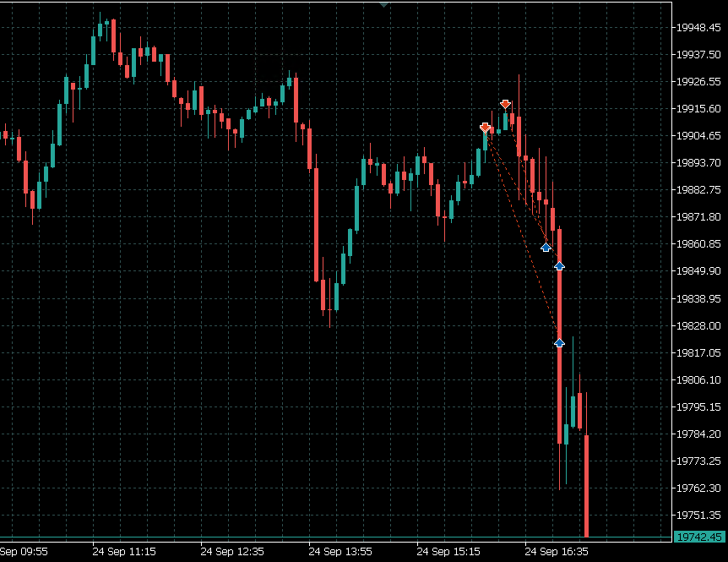Click the 19937.50 price scale label

point(698,54)
